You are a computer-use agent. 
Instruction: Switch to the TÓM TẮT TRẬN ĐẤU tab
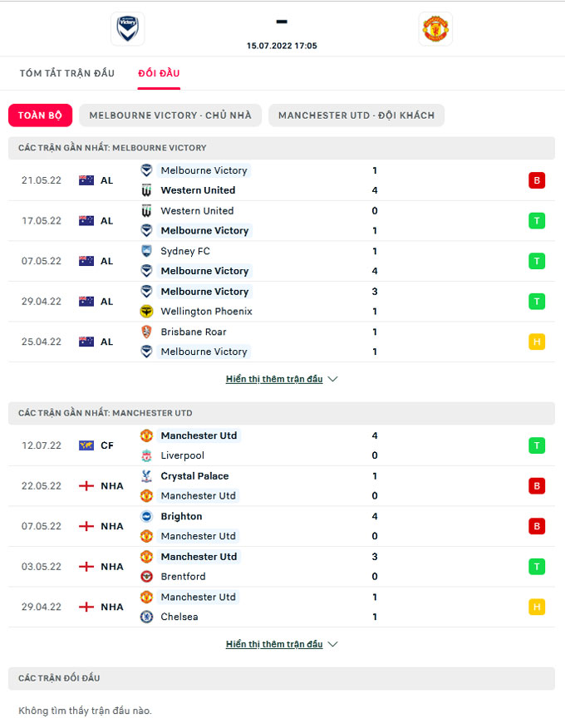[67, 72]
